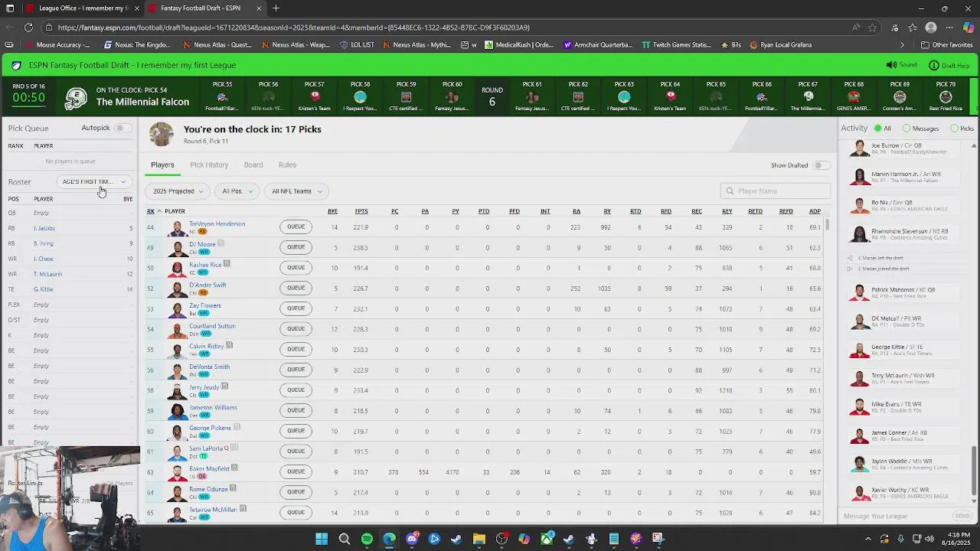Open File Explorer from the taskbar
980x551 pixels.
[479, 539]
